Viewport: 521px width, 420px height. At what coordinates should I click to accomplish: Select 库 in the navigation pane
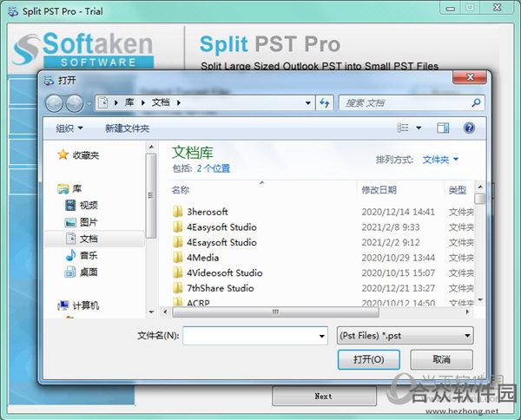76,188
